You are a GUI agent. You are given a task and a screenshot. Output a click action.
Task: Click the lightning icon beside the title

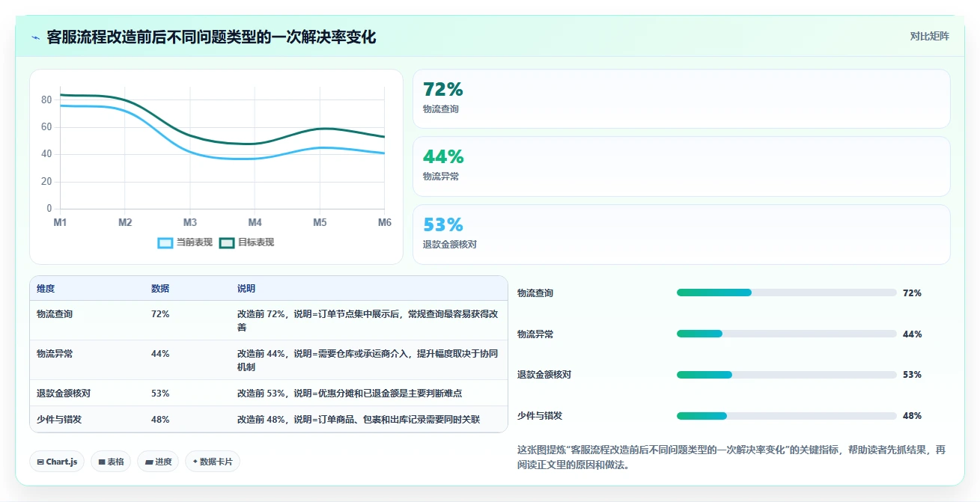[35, 37]
